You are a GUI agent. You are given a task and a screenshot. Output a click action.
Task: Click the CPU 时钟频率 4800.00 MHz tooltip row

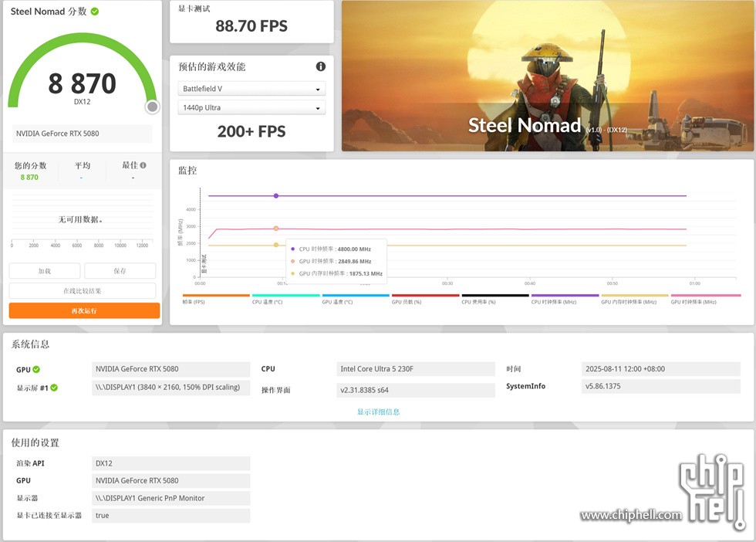tap(331, 249)
